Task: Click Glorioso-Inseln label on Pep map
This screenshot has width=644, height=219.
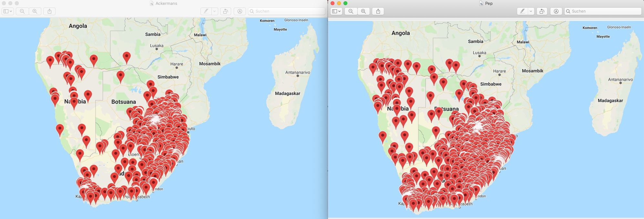Action: click(619, 27)
